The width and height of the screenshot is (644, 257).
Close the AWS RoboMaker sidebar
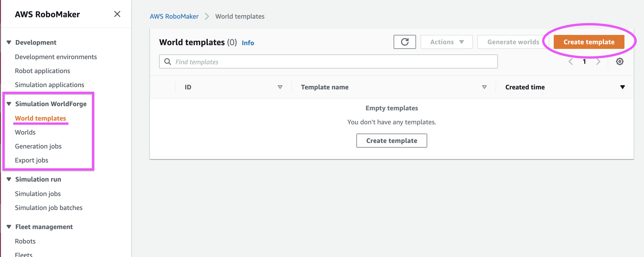(117, 14)
